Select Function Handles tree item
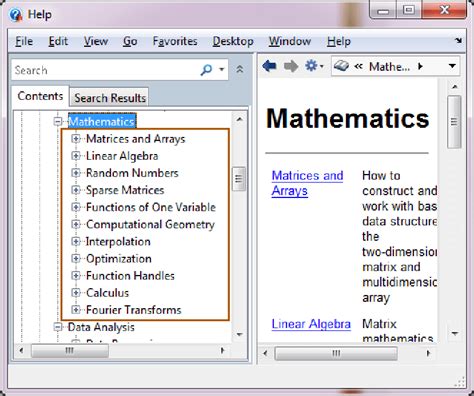474x396 pixels. click(130, 276)
